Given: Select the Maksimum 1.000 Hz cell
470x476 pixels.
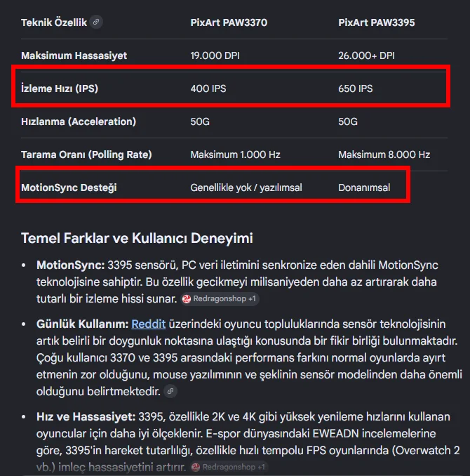Looking at the screenshot, I should pos(236,155).
